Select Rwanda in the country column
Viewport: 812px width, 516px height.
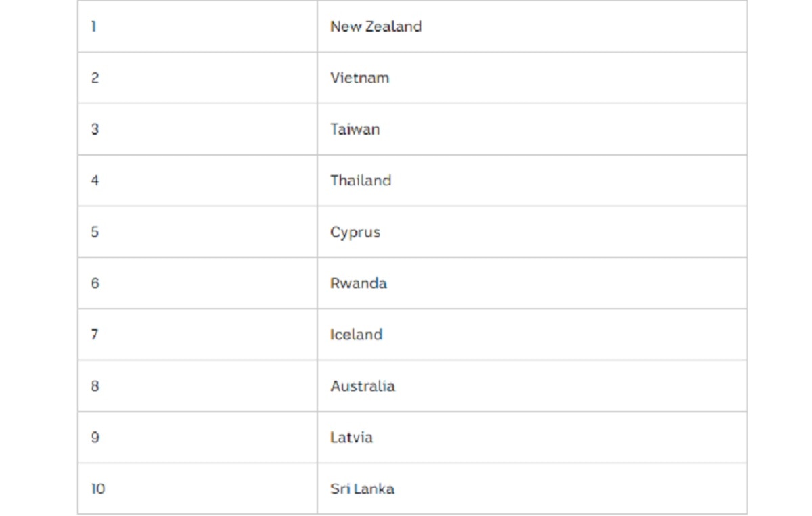[358, 283]
